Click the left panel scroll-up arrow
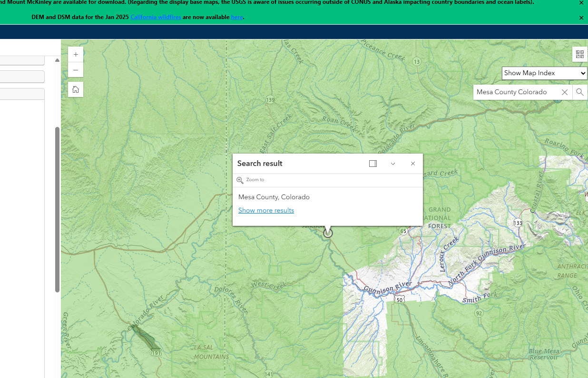This screenshot has height=378, width=588. point(57,60)
